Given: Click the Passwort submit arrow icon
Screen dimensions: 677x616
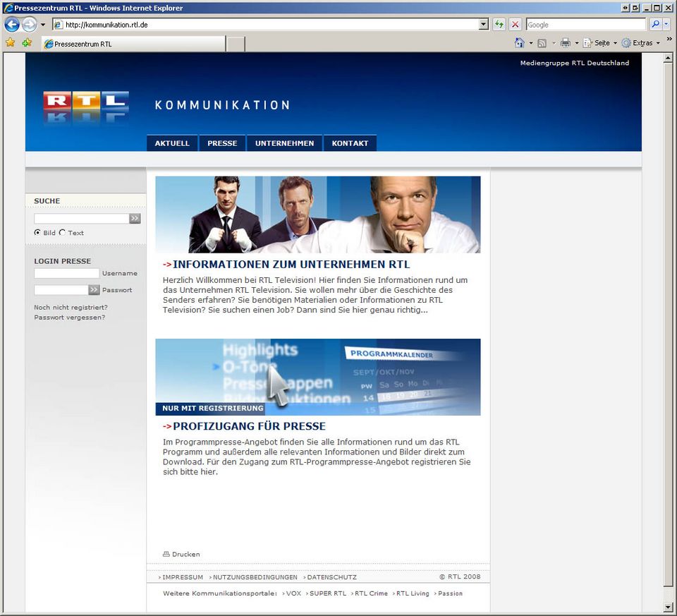Looking at the screenshot, I should pyautogui.click(x=94, y=289).
